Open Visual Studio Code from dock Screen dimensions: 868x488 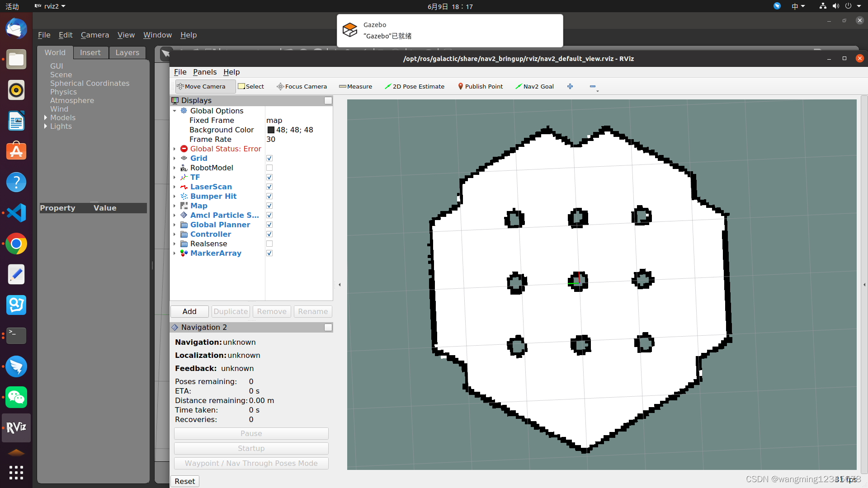(16, 213)
